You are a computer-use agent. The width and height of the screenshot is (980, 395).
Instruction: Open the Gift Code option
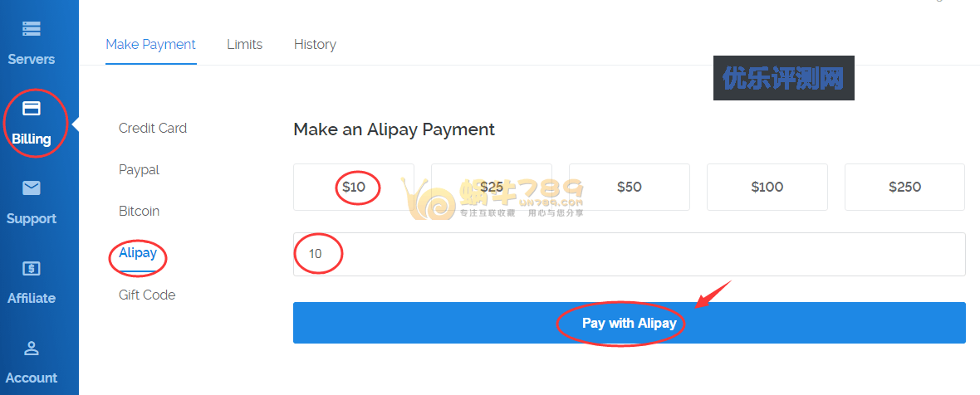point(147,295)
